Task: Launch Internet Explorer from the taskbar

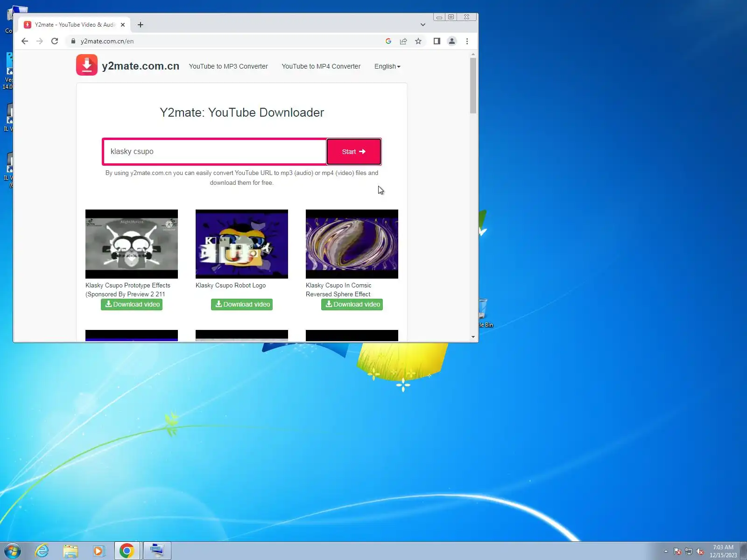Action: click(42, 551)
